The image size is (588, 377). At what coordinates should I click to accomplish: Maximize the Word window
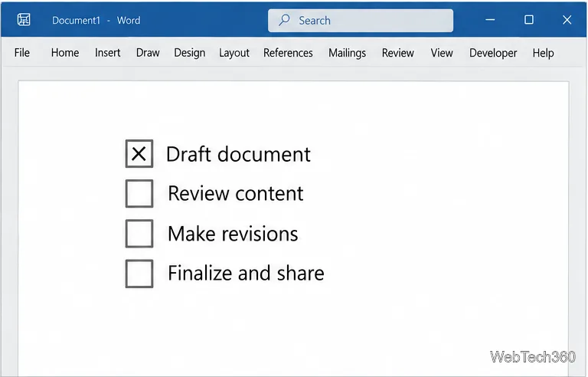pos(529,19)
